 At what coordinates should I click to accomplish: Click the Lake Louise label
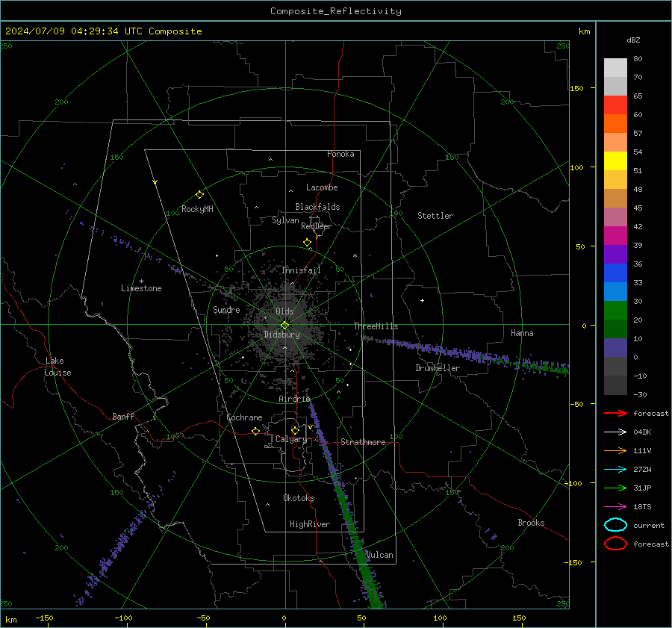(57, 367)
